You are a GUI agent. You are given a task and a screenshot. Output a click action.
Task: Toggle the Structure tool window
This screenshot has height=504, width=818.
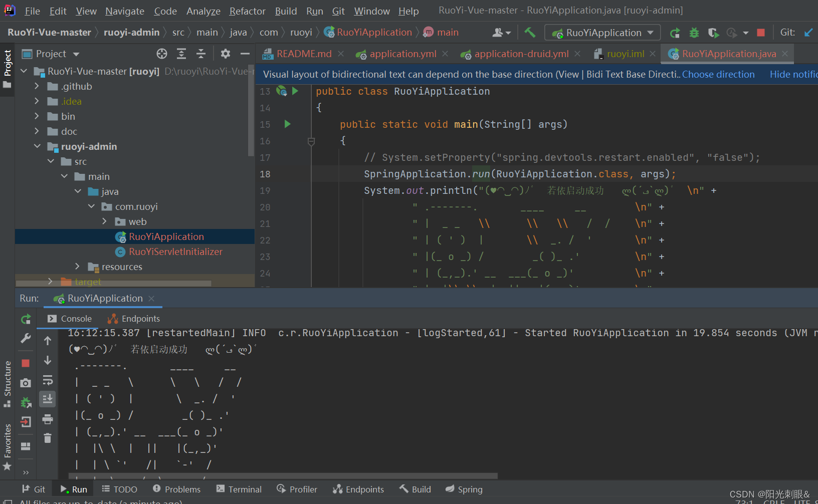(x=7, y=384)
